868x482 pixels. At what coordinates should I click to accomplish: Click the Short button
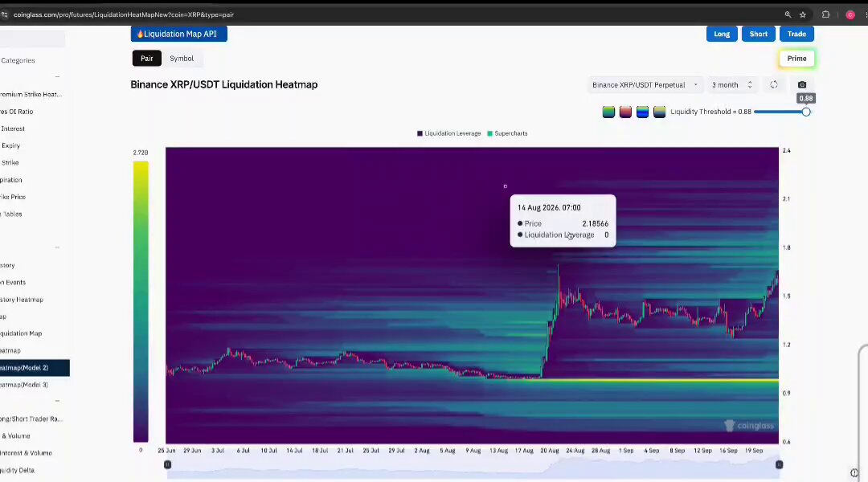759,34
